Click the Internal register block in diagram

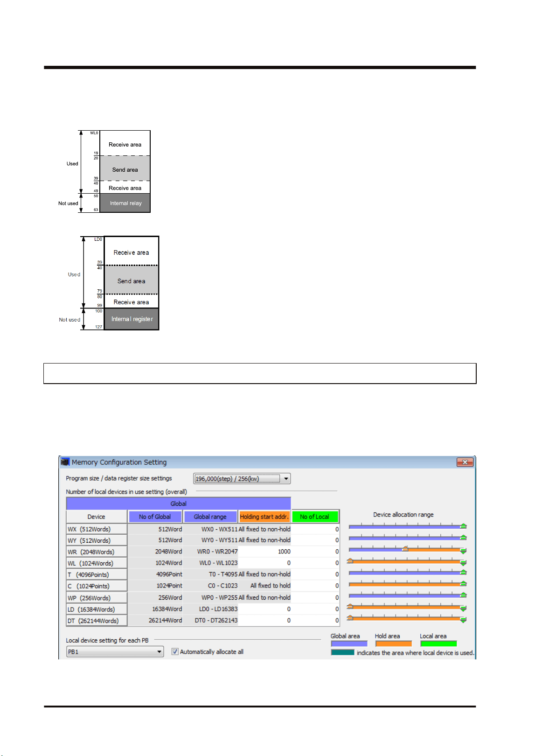(132, 319)
